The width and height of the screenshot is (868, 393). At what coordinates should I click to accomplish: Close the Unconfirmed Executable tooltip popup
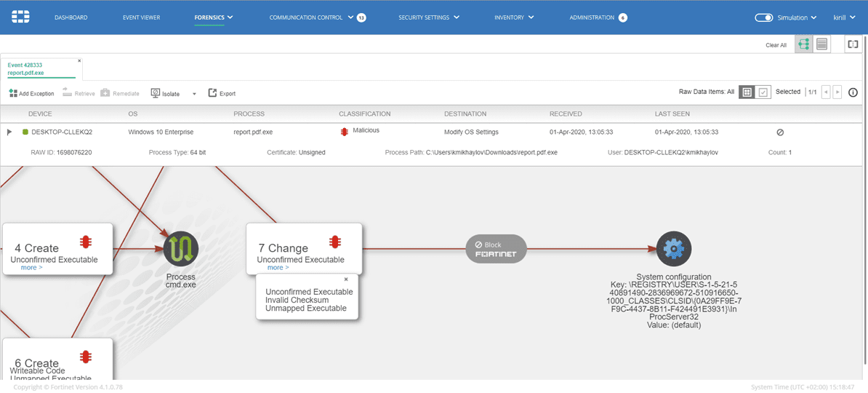click(x=346, y=279)
